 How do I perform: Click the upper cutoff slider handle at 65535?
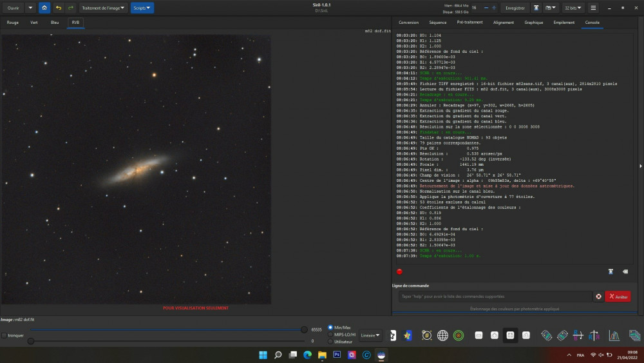pos(304,329)
